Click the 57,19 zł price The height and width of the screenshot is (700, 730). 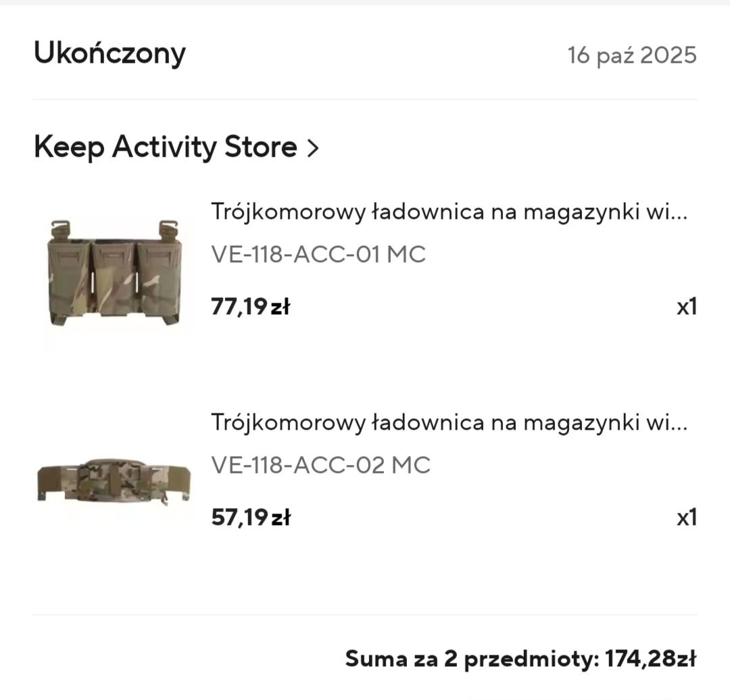[250, 518]
